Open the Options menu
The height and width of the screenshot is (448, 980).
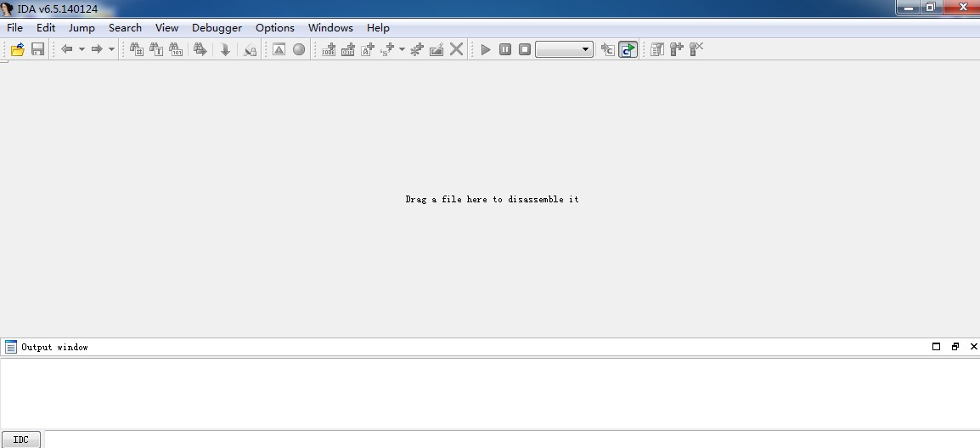point(275,27)
